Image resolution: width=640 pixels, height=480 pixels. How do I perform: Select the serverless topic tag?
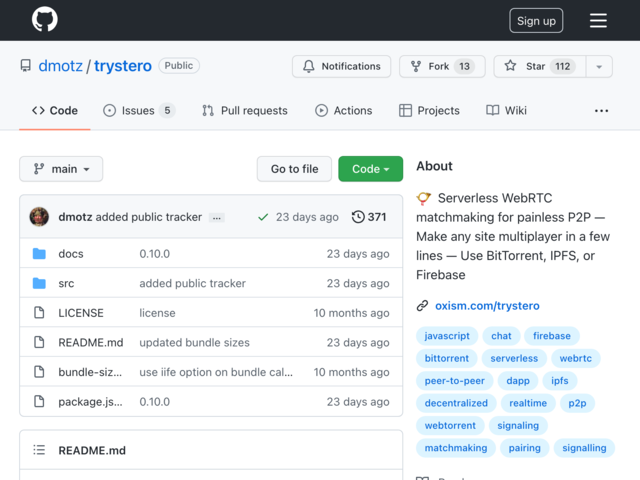pyautogui.click(x=514, y=358)
